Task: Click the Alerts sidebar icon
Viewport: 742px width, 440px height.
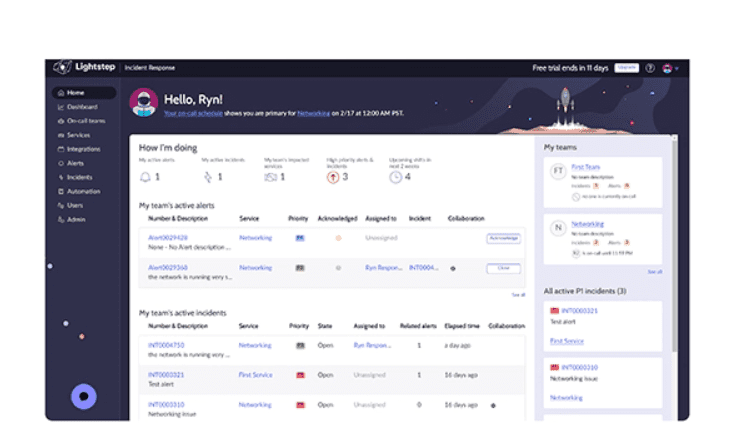Action: point(61,163)
